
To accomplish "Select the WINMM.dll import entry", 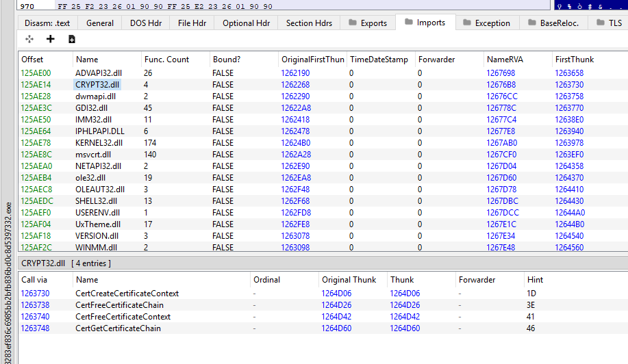I will click(323, 247).
